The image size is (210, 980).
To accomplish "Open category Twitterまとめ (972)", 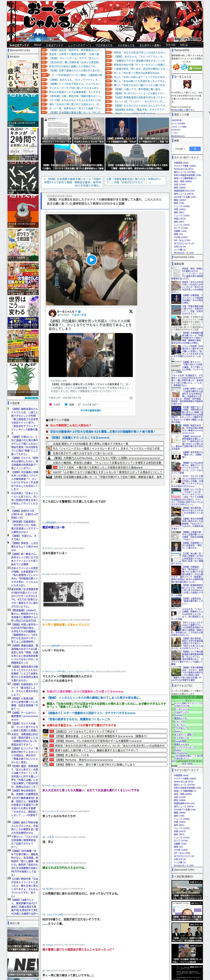I will [183, 169].
